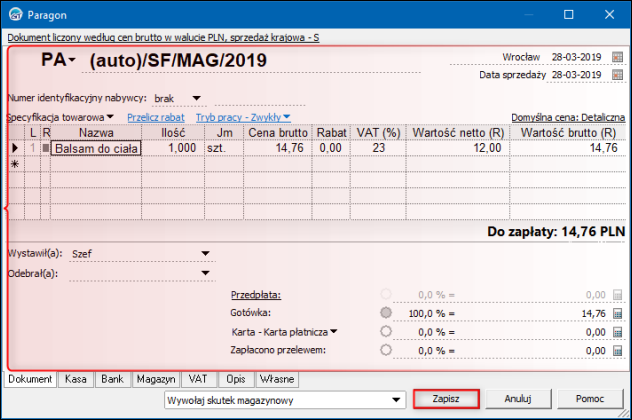This screenshot has width=632, height=420.
Task: Expand the Wywołaj skutek magazynowy combo box
Action: click(396, 400)
